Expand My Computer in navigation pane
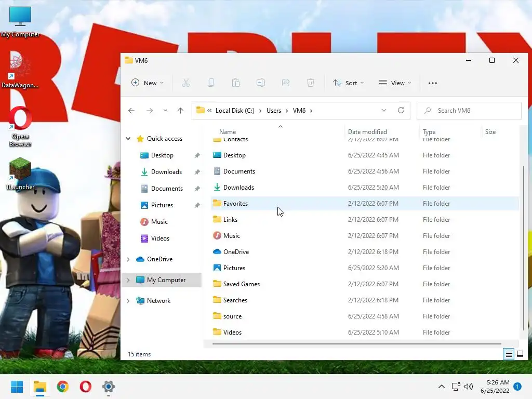The width and height of the screenshot is (532, 399). [128, 280]
